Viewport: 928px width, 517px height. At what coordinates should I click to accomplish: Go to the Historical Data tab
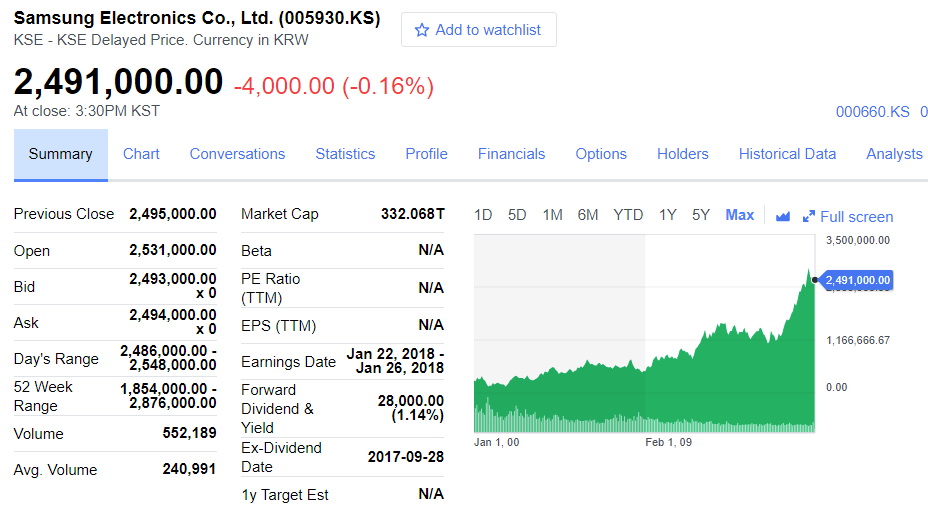tap(787, 154)
